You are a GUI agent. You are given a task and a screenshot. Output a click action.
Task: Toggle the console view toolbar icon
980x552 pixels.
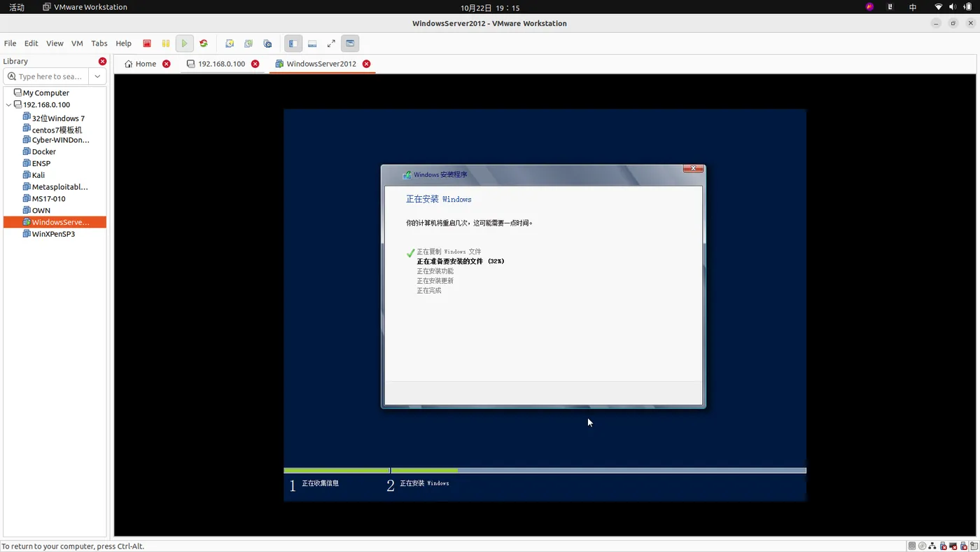[350, 43]
